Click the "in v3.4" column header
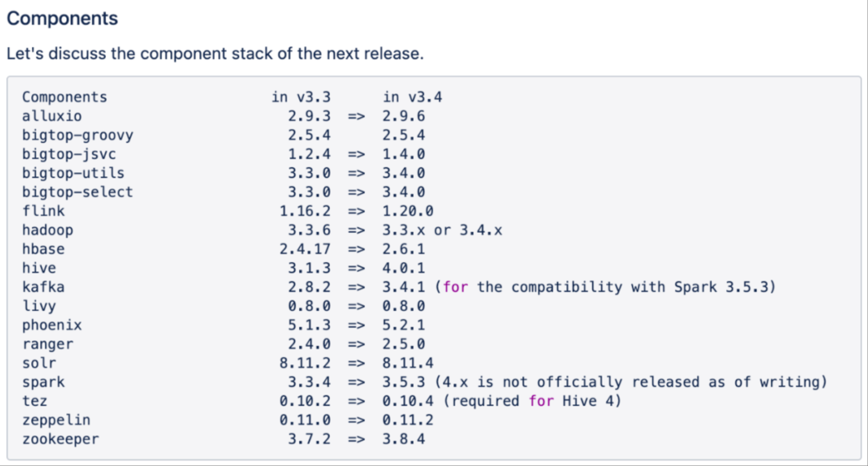 tap(412, 97)
